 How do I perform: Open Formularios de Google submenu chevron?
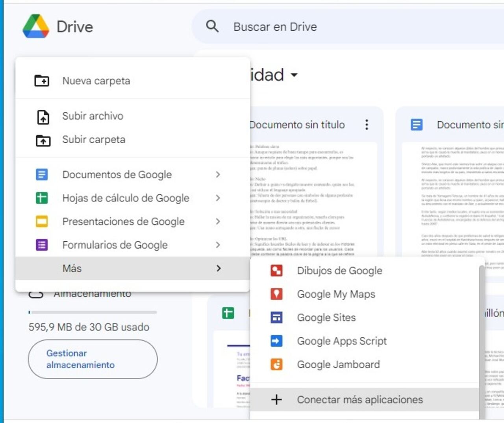(x=218, y=245)
